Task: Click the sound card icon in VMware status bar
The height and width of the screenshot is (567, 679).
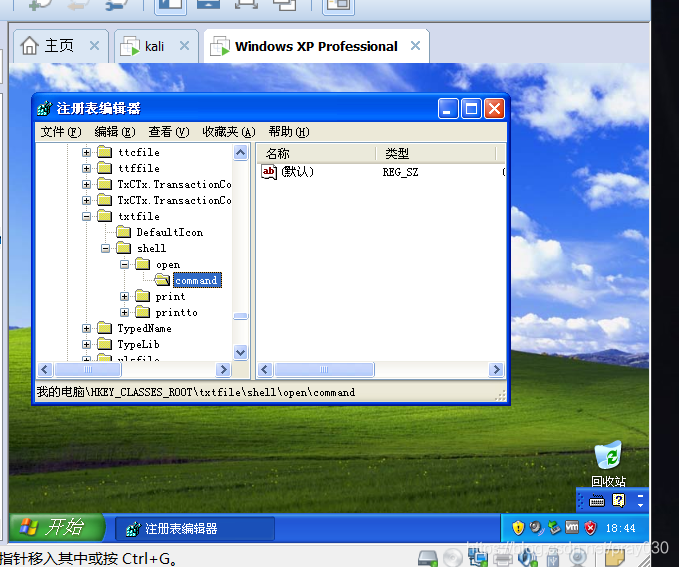Action: point(527,558)
